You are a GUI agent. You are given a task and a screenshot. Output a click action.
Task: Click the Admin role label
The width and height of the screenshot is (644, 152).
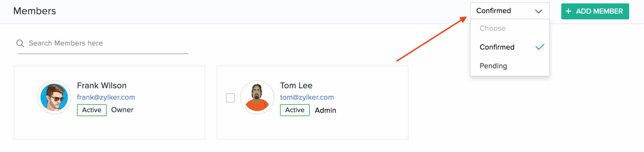[x=325, y=110]
